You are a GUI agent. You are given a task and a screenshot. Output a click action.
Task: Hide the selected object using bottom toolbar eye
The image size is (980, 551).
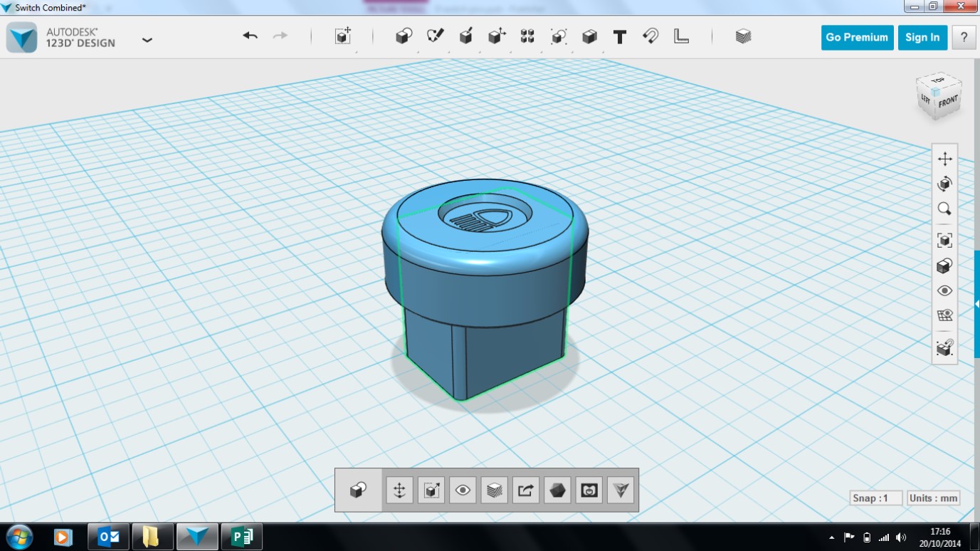[x=463, y=490]
